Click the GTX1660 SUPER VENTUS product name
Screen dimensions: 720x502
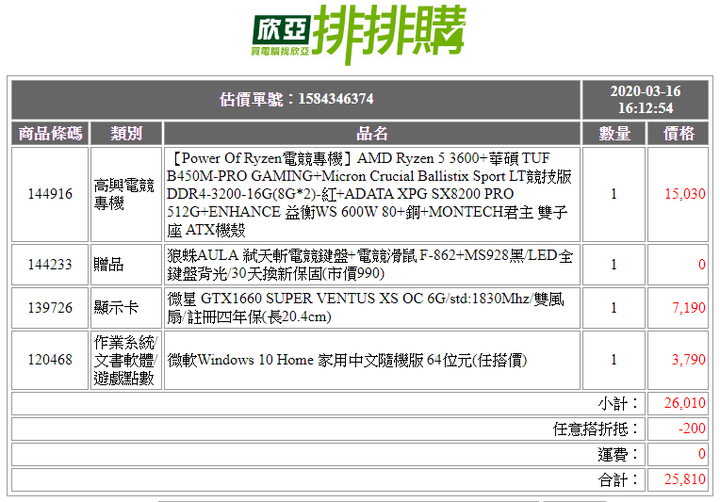pos(366,308)
